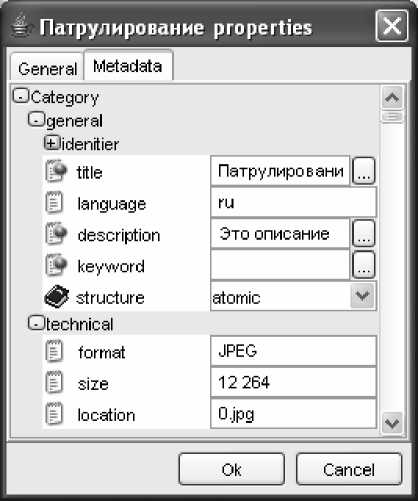418x501 pixels.
Task: Click the structure row book icon
Action: pyautogui.click(x=56, y=296)
